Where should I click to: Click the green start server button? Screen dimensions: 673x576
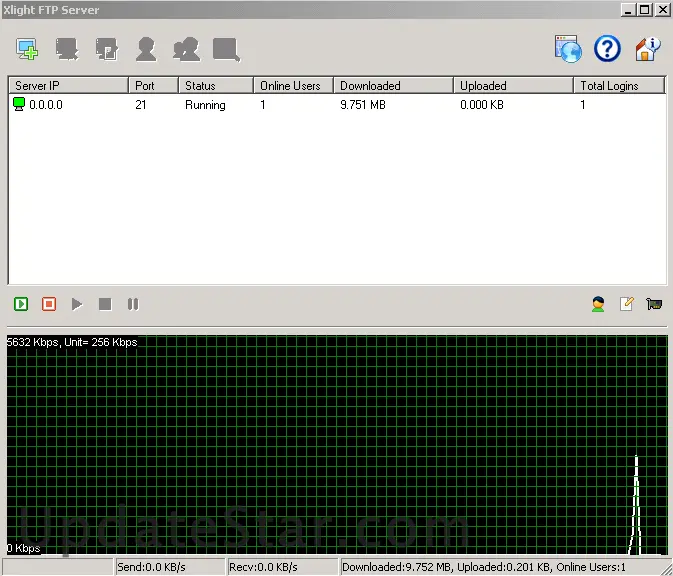pos(21,304)
